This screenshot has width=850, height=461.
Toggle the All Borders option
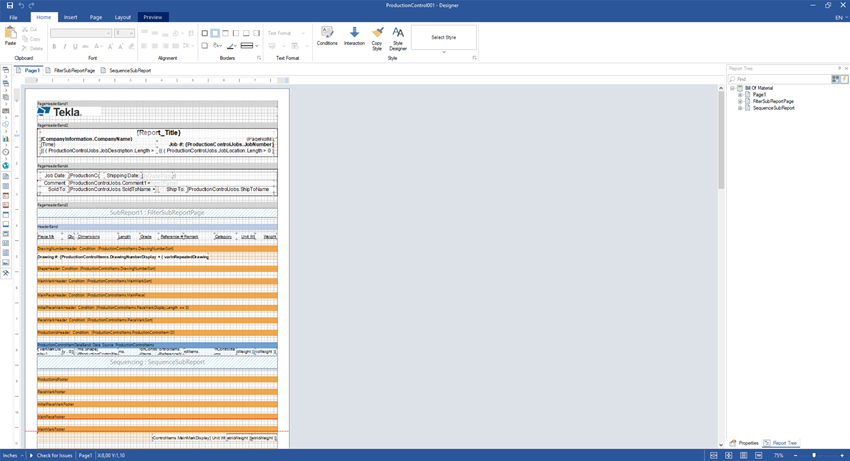coord(205,33)
